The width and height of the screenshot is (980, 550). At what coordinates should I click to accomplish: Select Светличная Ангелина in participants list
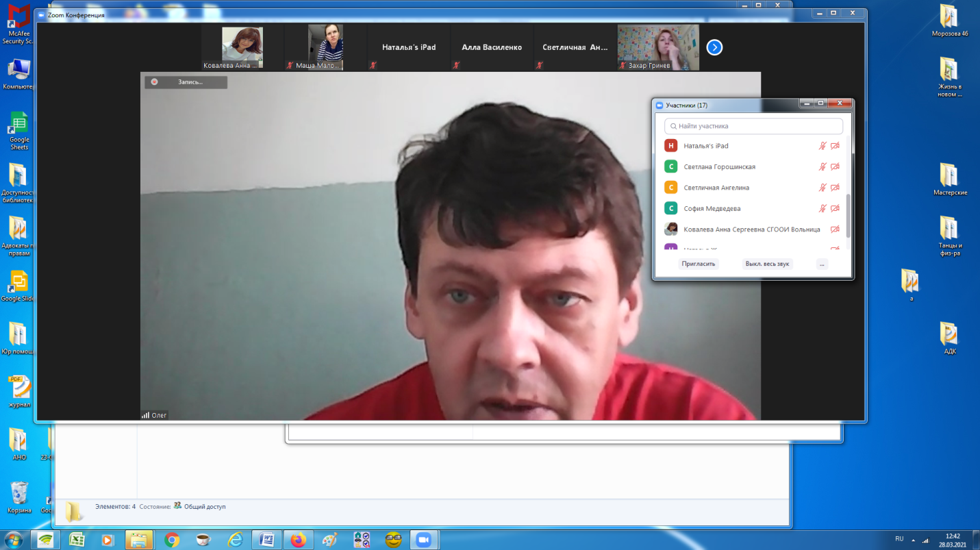point(716,188)
